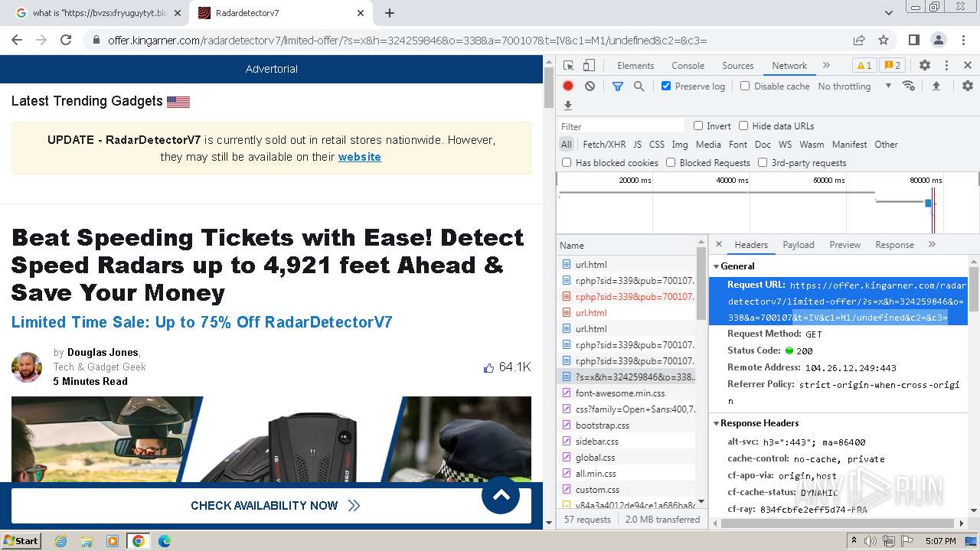This screenshot has height=551, width=980.
Task: Check Has blocked cookies
Action: point(567,162)
